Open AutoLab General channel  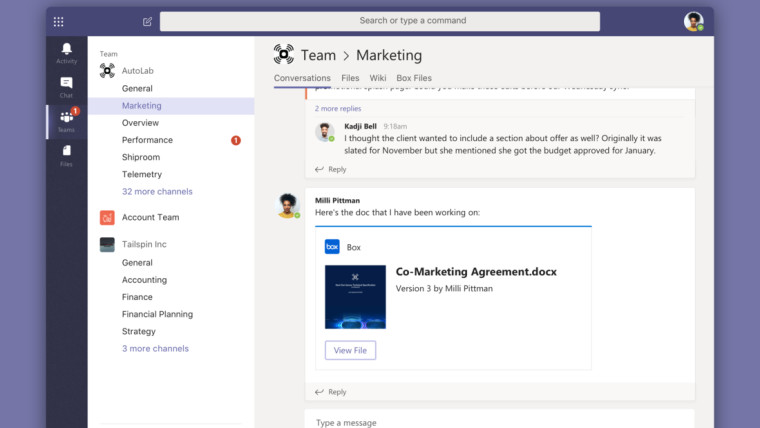[x=137, y=89]
